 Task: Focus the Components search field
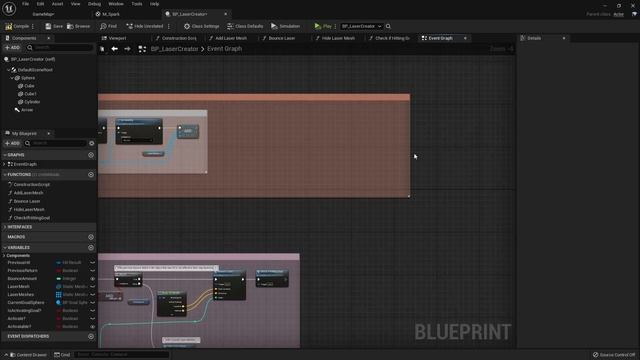tap(60, 47)
